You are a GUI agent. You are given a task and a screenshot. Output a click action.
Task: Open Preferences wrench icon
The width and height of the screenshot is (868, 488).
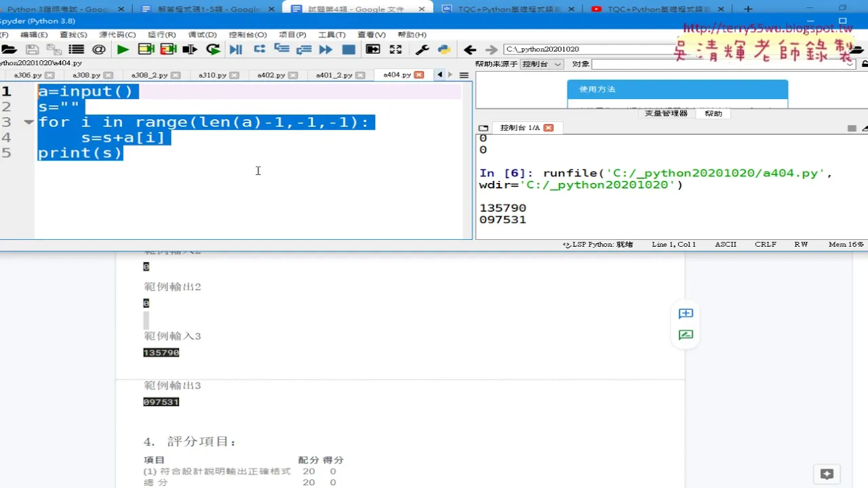point(422,49)
